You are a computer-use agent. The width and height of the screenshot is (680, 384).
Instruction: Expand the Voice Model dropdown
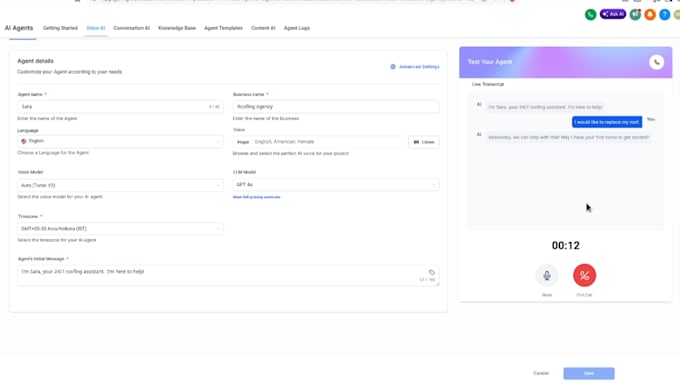[x=120, y=185]
